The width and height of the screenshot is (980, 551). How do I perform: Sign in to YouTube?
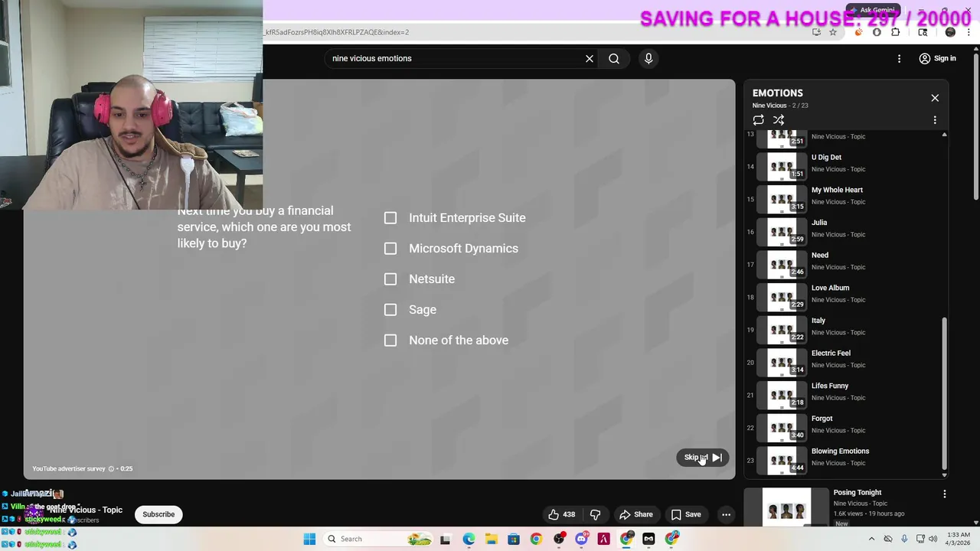(937, 58)
